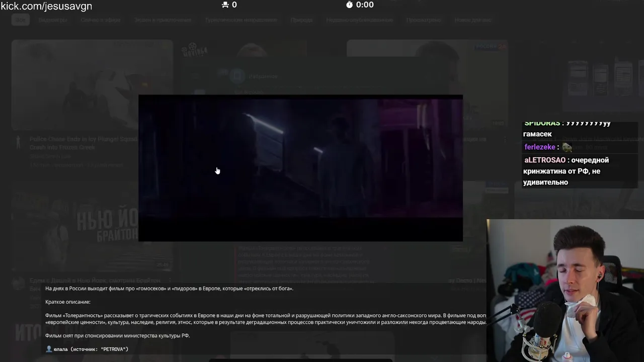The height and width of the screenshot is (362, 644).
Task: Click the Краткое описание: heading text
Action: (x=68, y=302)
